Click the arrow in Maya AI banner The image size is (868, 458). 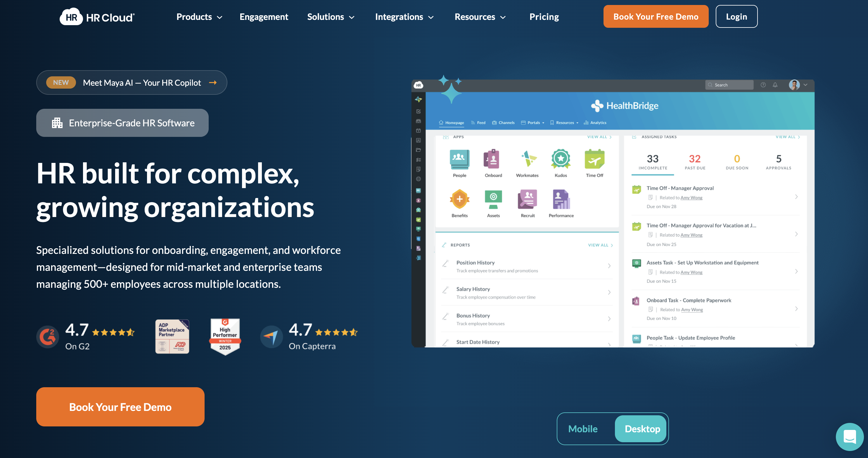(213, 83)
